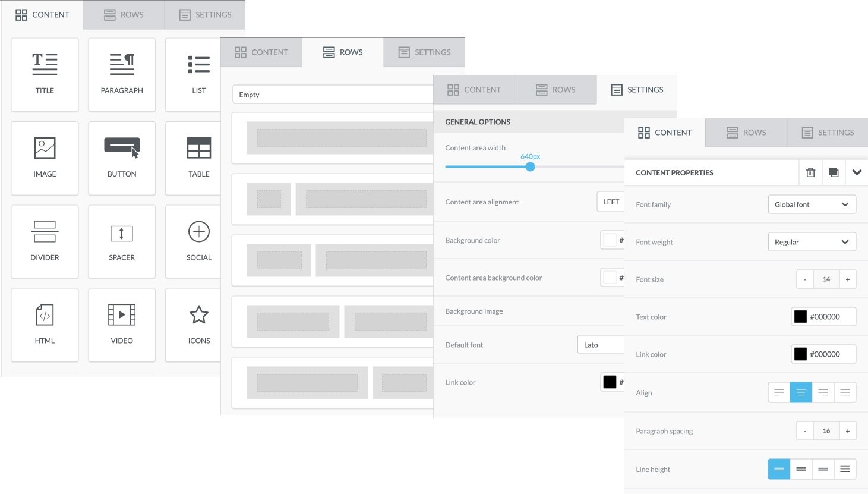Select the third line height option
Viewport: 868px width, 494px height.
click(x=823, y=469)
